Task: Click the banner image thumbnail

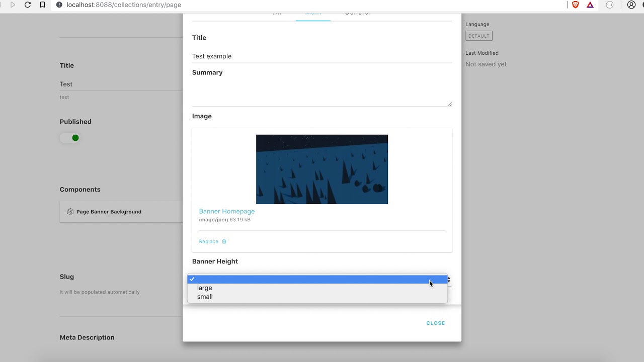Action: click(322, 169)
